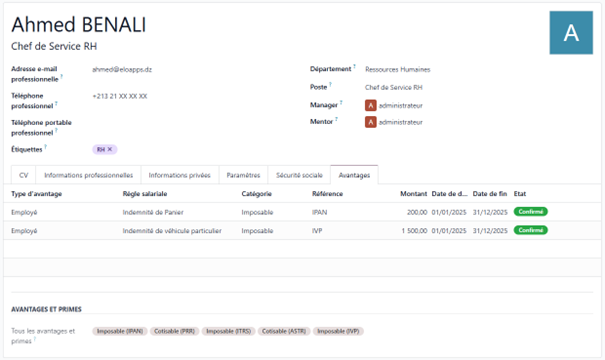
Task: Edit the job title Chef de Service RH
Action: click(54, 46)
